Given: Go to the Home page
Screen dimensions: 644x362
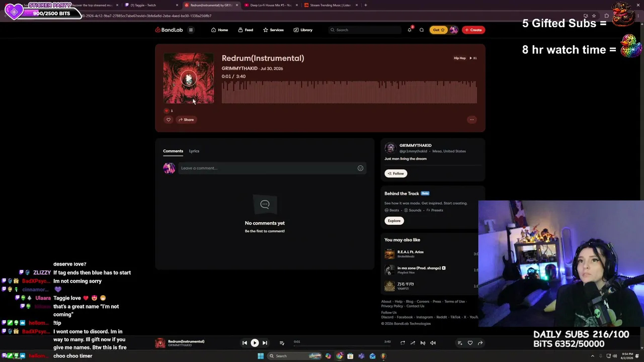Looking at the screenshot, I should (x=219, y=30).
